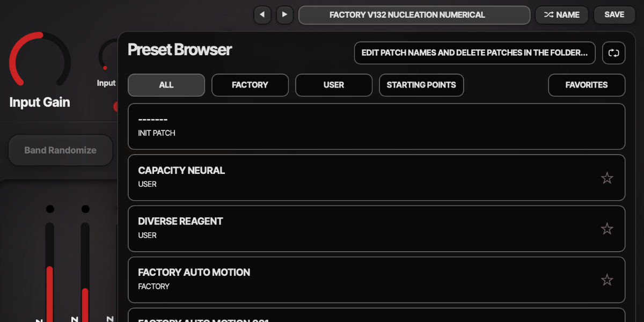This screenshot has height=322, width=644.
Task: Select the INIT PATCH preset row
Action: (x=377, y=127)
